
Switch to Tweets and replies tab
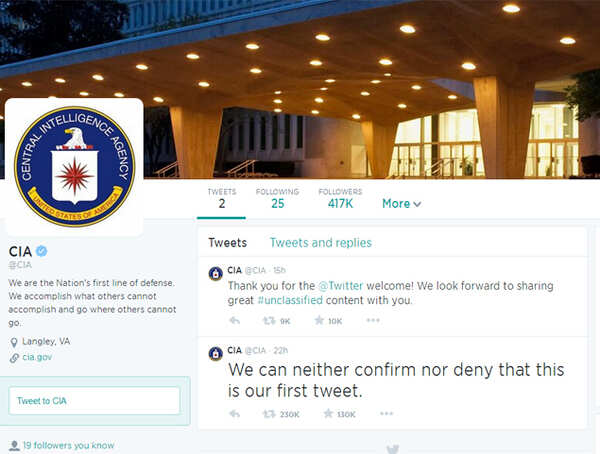point(321,243)
